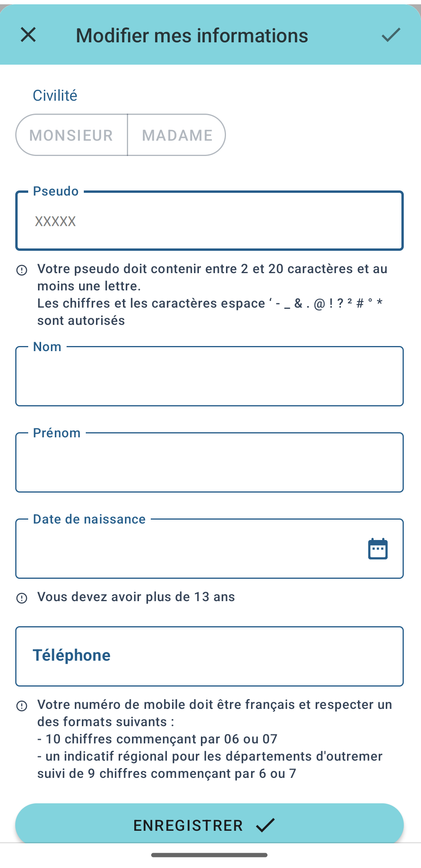
Task: Save the form with the ENREGISTRER label
Action: pyautogui.click(x=188, y=825)
